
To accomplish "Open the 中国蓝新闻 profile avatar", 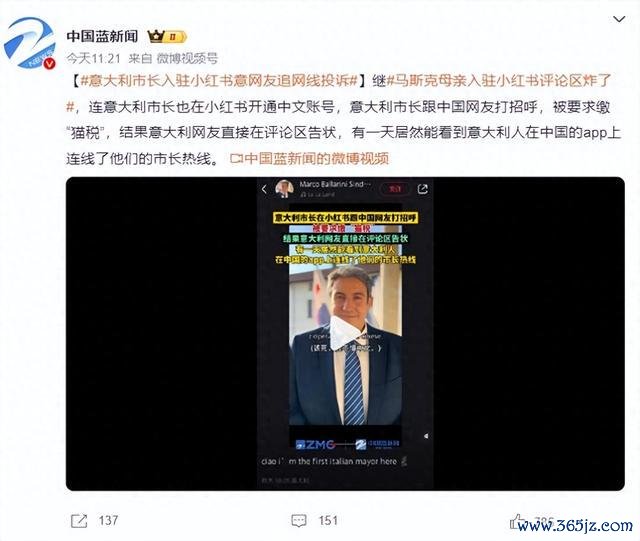I will (29, 42).
